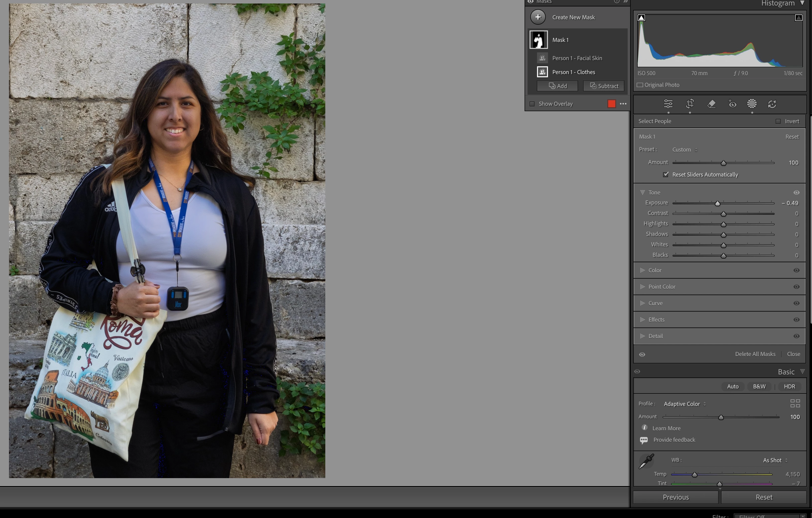Adjust the Temp slider handle

pyautogui.click(x=694, y=475)
